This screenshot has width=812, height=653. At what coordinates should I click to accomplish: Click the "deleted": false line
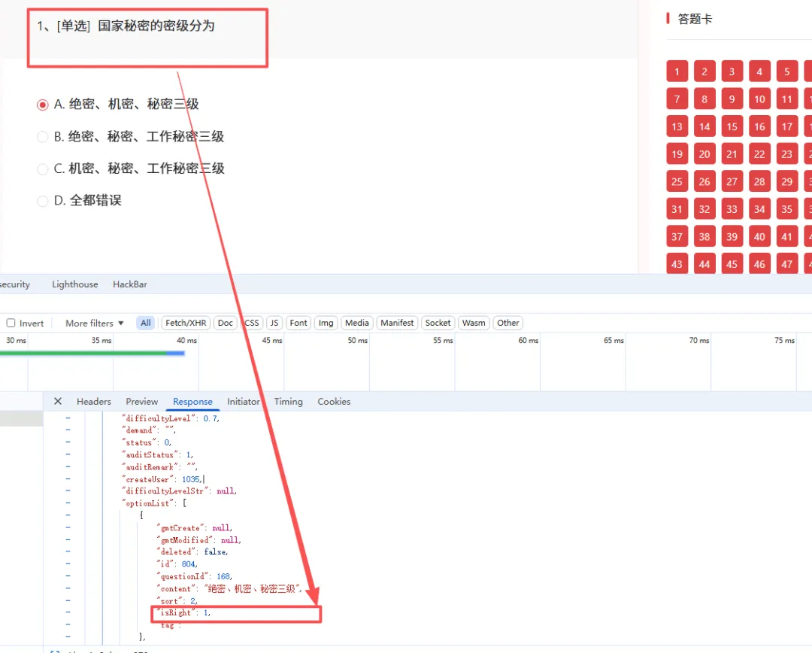pos(192,552)
